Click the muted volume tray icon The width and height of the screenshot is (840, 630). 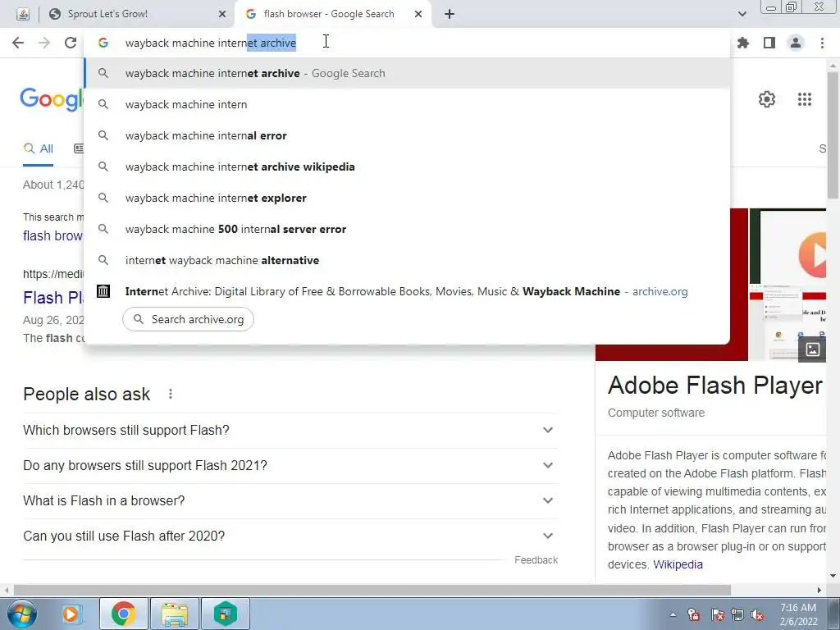(757, 615)
